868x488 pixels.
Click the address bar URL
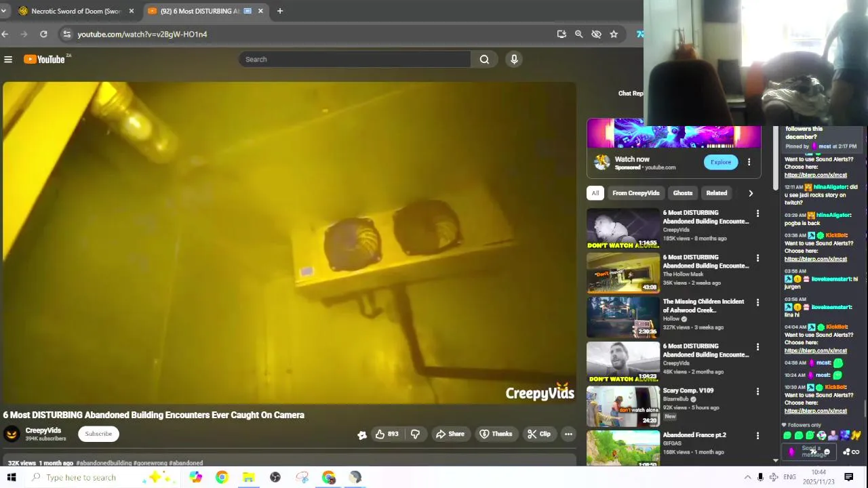coord(142,34)
